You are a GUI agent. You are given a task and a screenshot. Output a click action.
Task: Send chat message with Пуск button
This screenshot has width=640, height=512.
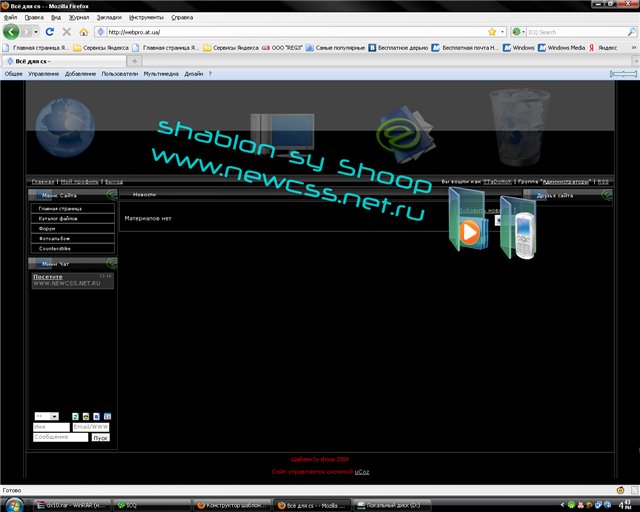pos(100,438)
